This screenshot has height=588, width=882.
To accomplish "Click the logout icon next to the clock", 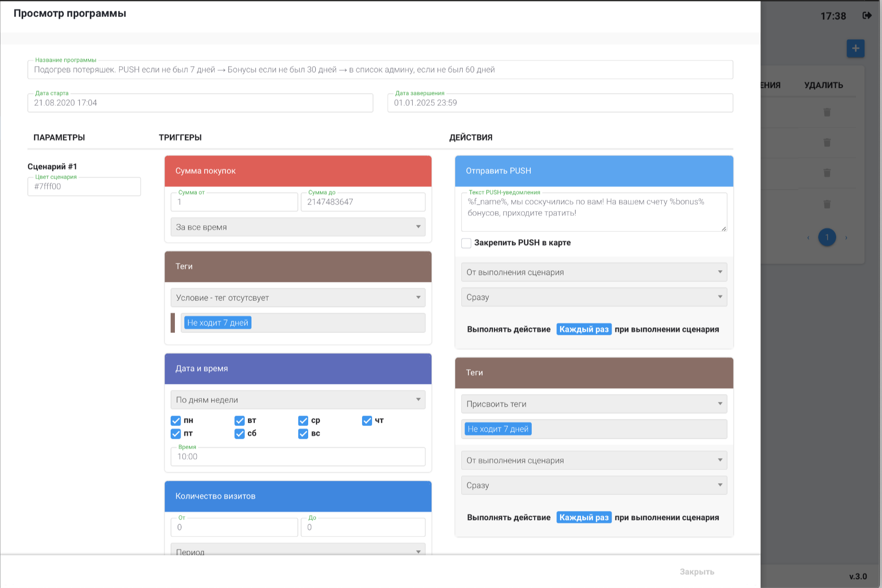I will pos(867,16).
